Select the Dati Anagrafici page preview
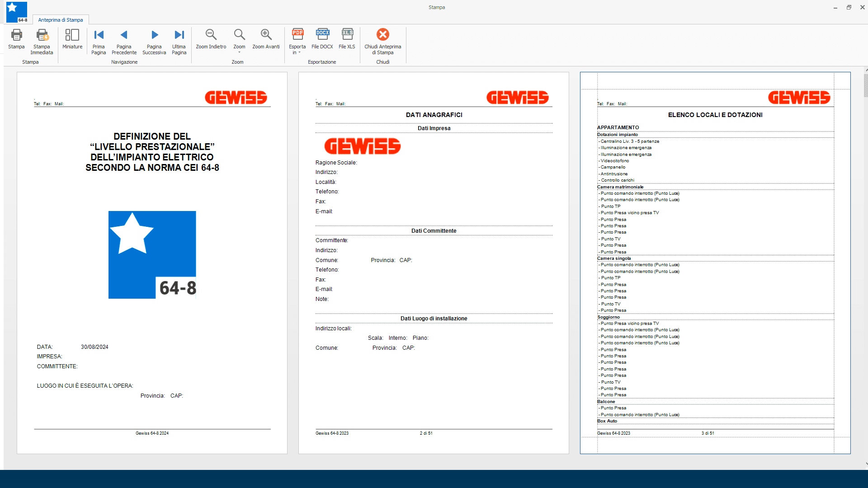 click(434, 263)
